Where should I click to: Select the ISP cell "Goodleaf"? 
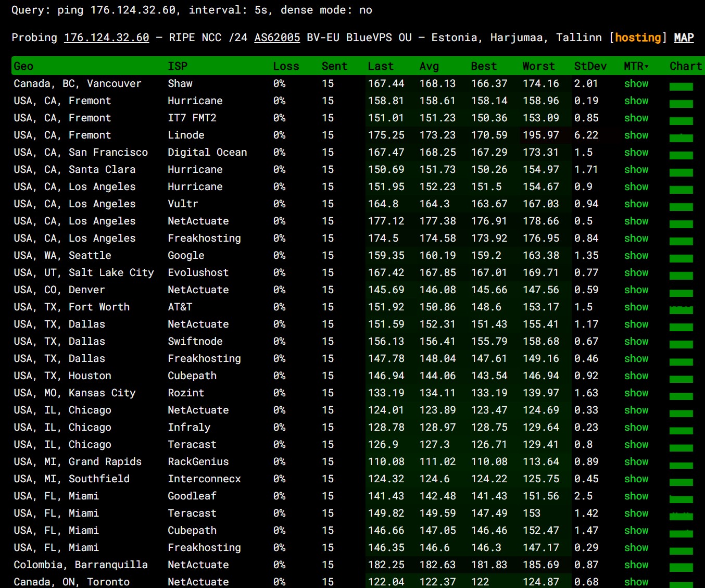tap(192, 496)
